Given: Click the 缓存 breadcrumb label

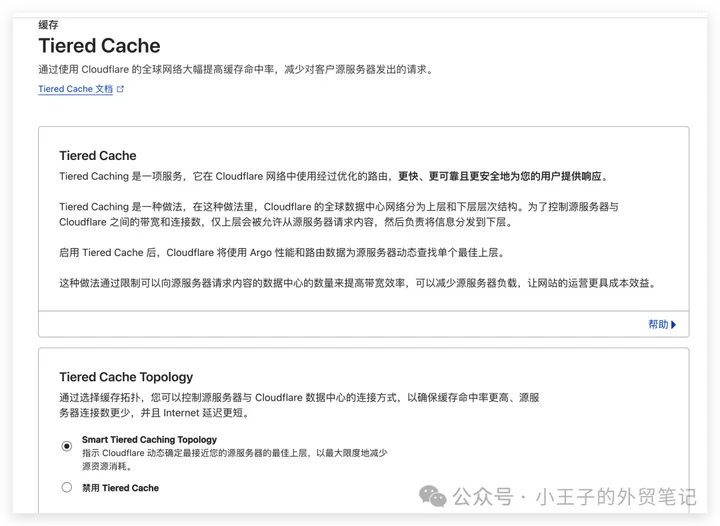Looking at the screenshot, I should click(48, 25).
